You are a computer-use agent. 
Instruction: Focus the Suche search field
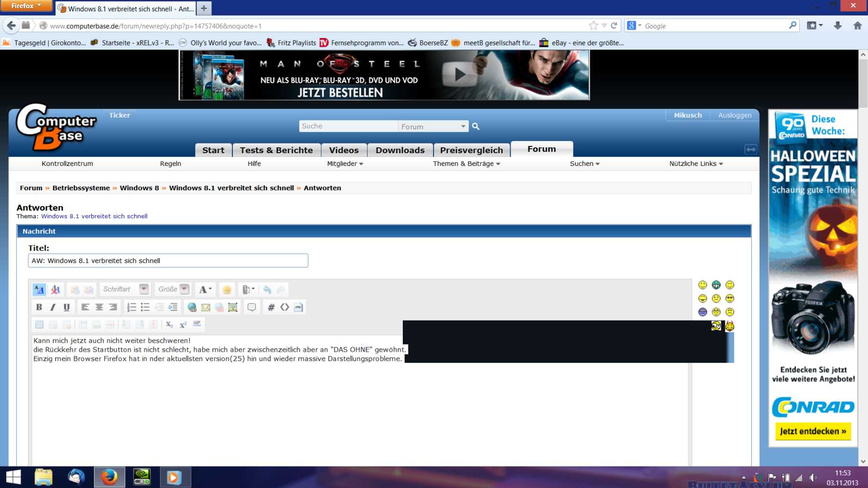349,126
